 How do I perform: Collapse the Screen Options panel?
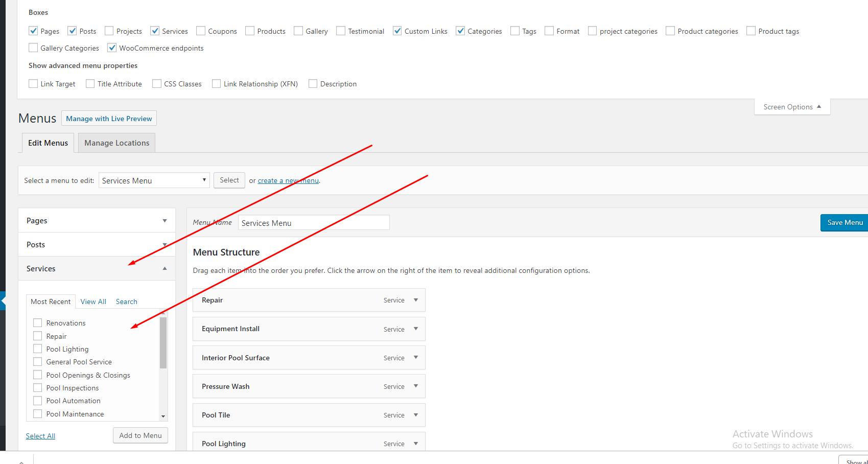coord(792,106)
